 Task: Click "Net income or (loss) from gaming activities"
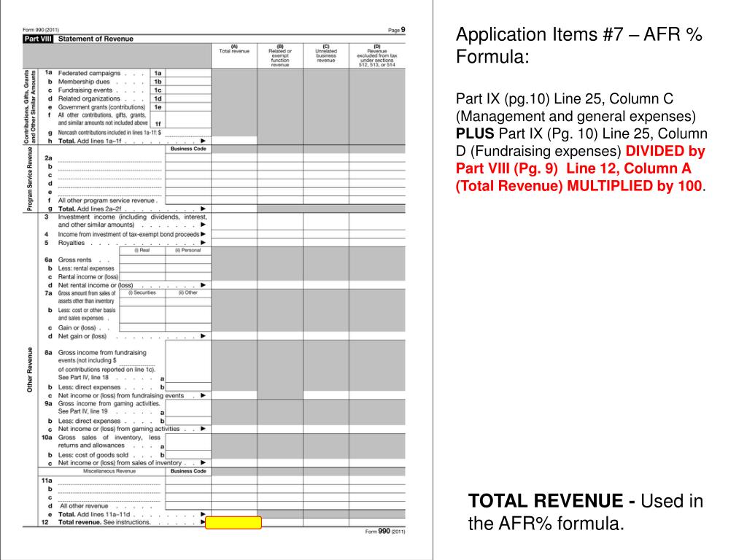pos(119,429)
